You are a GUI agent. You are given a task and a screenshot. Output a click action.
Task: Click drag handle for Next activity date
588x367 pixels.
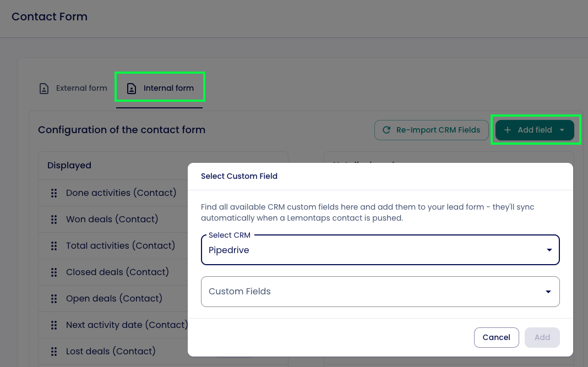click(x=54, y=325)
